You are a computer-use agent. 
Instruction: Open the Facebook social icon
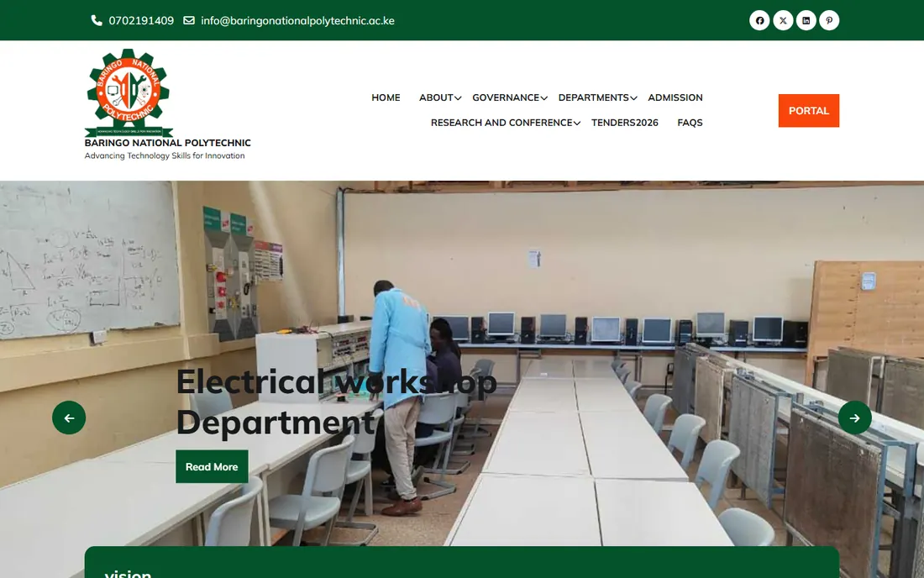click(759, 21)
